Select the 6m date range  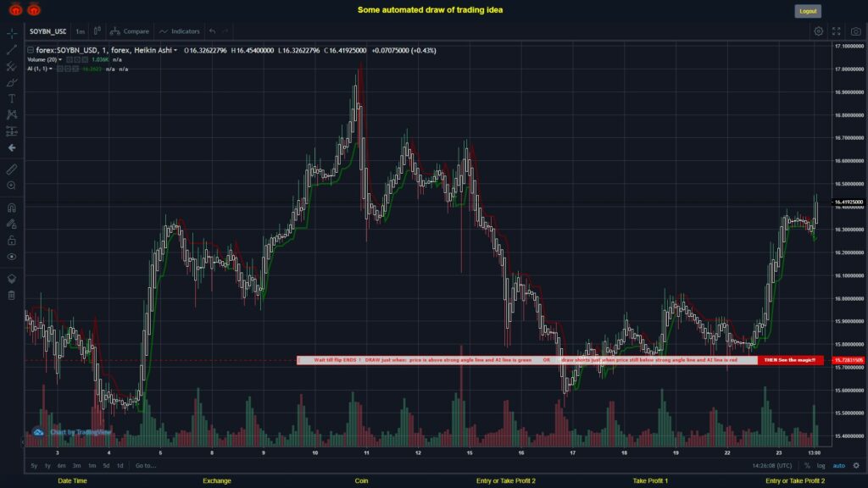61,466
